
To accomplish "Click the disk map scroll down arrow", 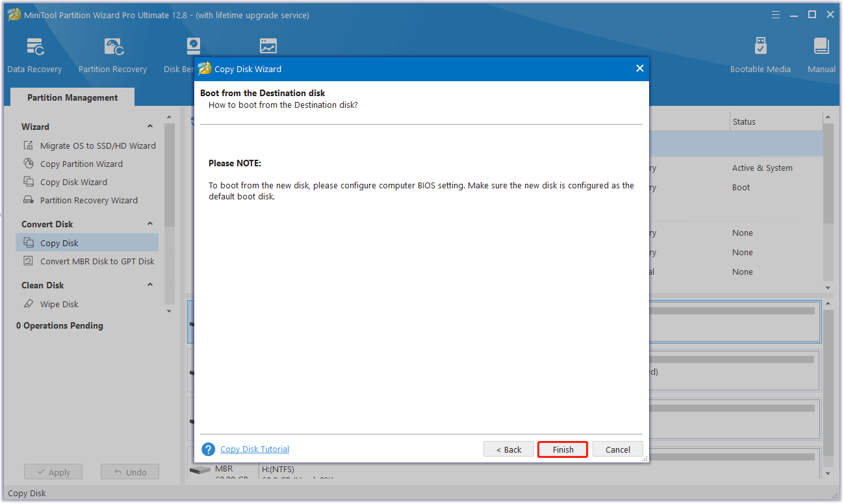I will (x=828, y=473).
